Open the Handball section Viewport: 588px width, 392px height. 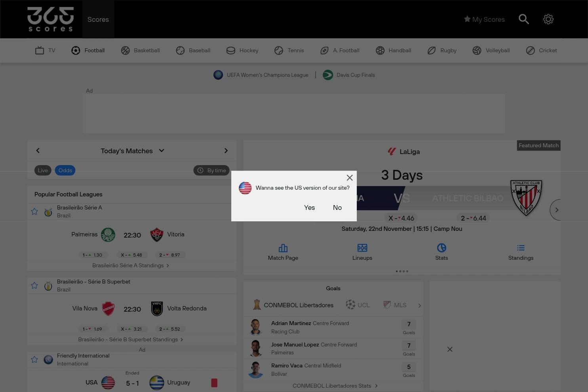point(393,50)
